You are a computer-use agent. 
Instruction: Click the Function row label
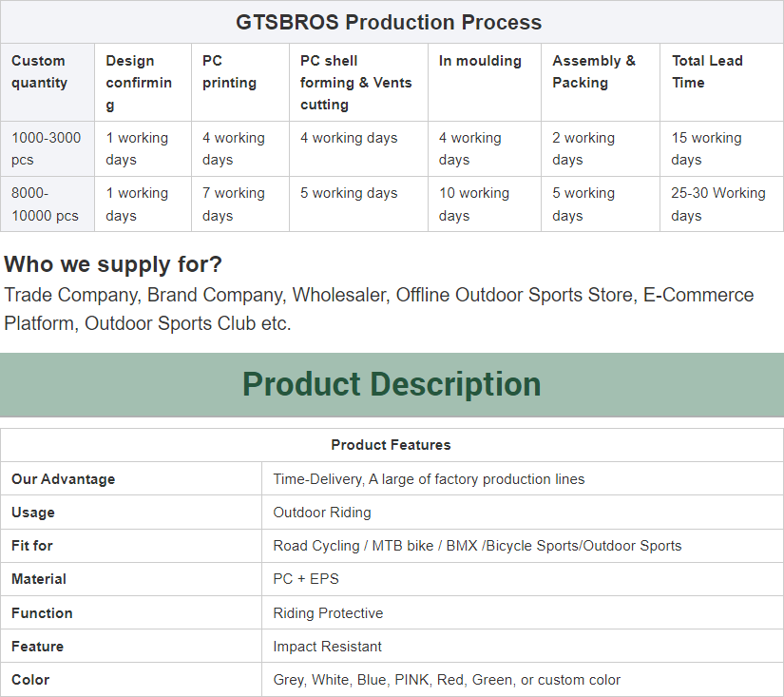pos(42,613)
